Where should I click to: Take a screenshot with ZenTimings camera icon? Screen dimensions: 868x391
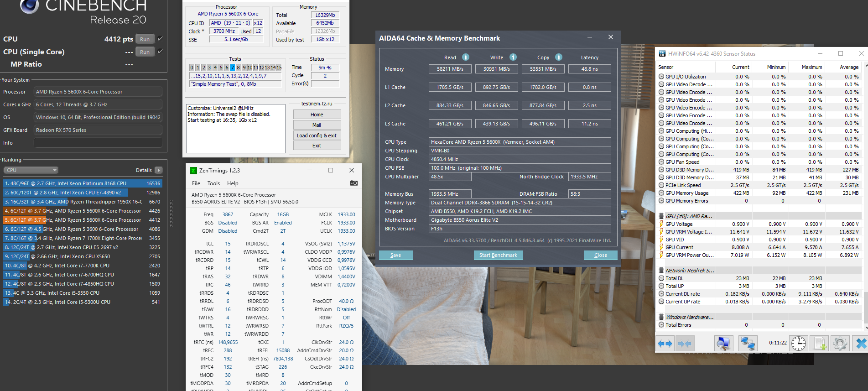pos(354,183)
